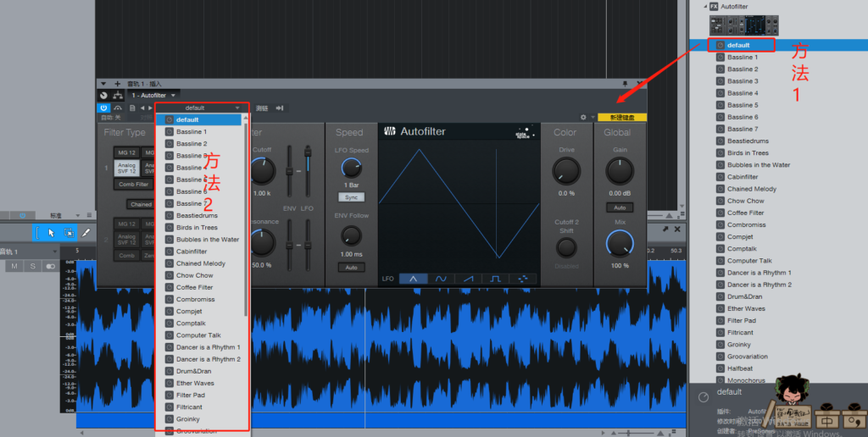Screen dimensions: 868x437
Task: Toggle the LFO Sync button
Action: (x=352, y=197)
